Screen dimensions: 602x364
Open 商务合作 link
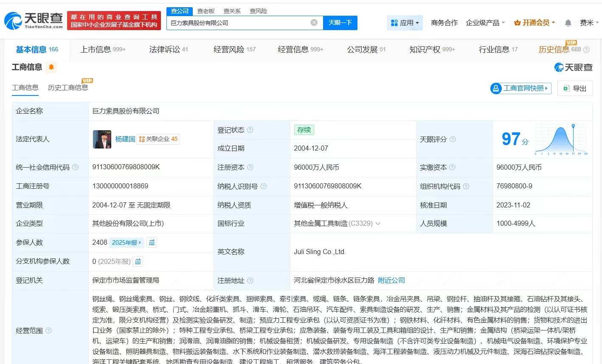[444, 23]
